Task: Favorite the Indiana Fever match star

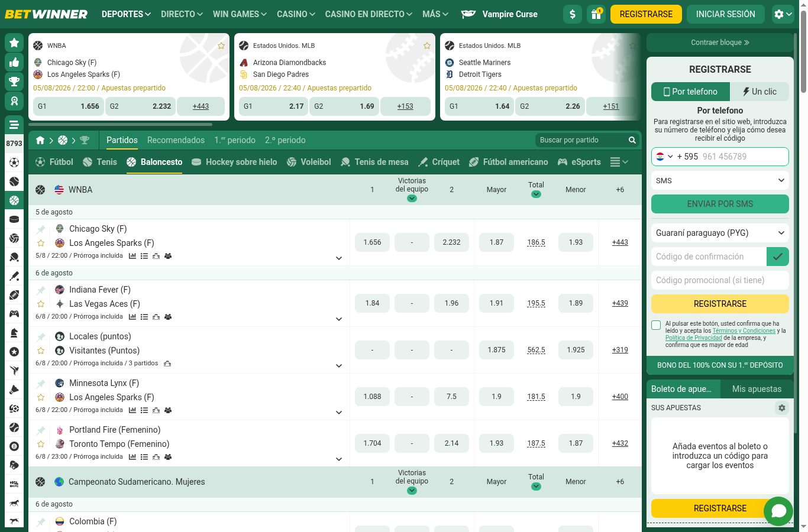Action: click(41, 304)
